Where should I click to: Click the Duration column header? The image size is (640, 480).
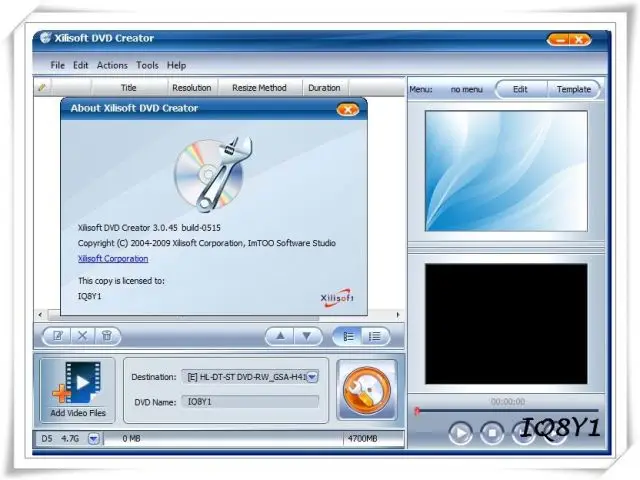pyautogui.click(x=324, y=88)
